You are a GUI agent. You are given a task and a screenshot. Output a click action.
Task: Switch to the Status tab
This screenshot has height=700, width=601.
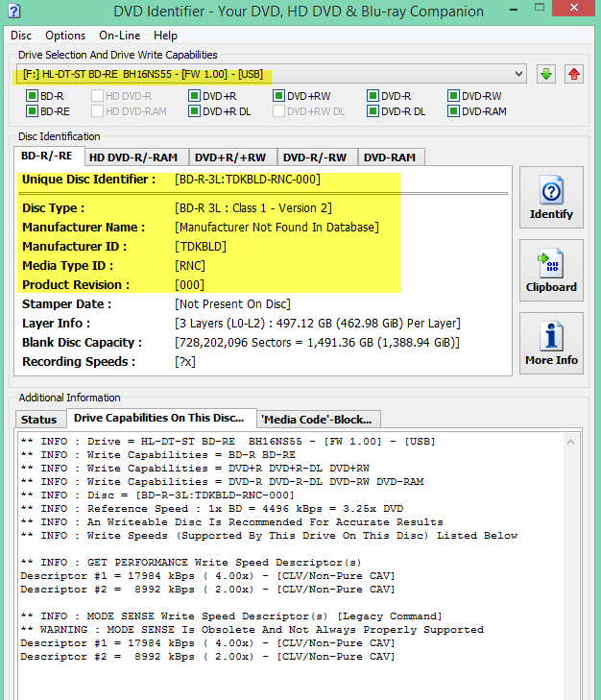coord(39,420)
